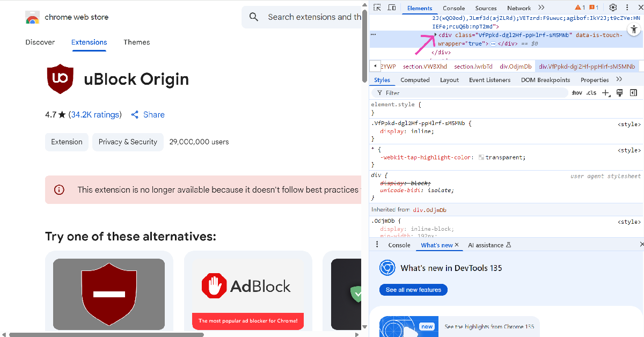Switch to the Console panel tab at top

(x=453, y=8)
